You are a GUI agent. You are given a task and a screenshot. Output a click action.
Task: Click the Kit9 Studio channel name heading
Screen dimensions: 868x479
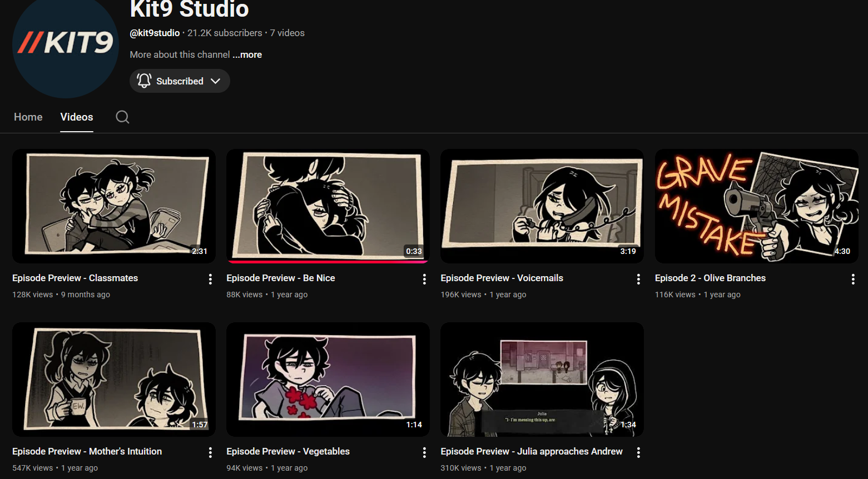click(190, 9)
